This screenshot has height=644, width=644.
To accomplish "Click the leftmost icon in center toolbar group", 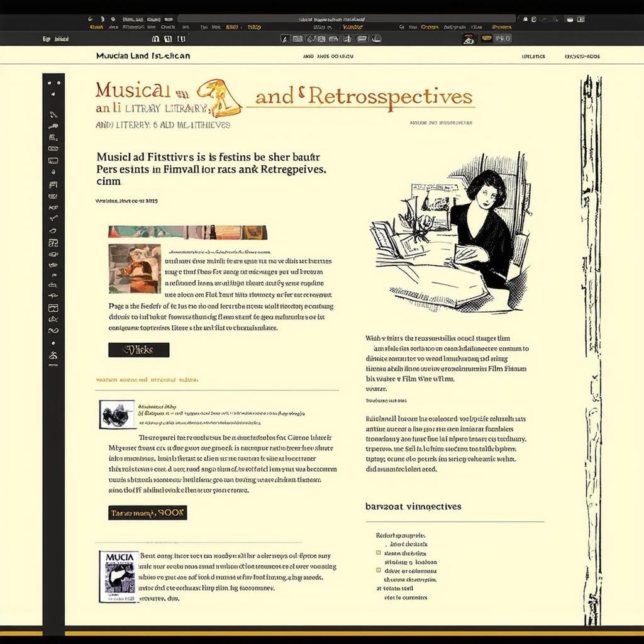I will click(x=285, y=38).
